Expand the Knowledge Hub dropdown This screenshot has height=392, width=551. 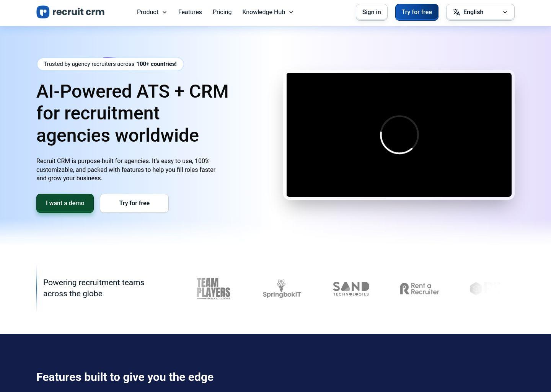coord(267,12)
